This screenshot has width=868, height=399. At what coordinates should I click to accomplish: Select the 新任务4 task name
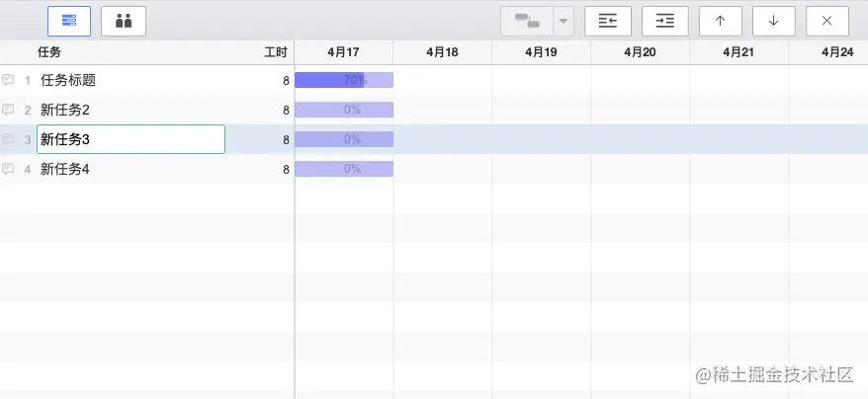point(65,169)
